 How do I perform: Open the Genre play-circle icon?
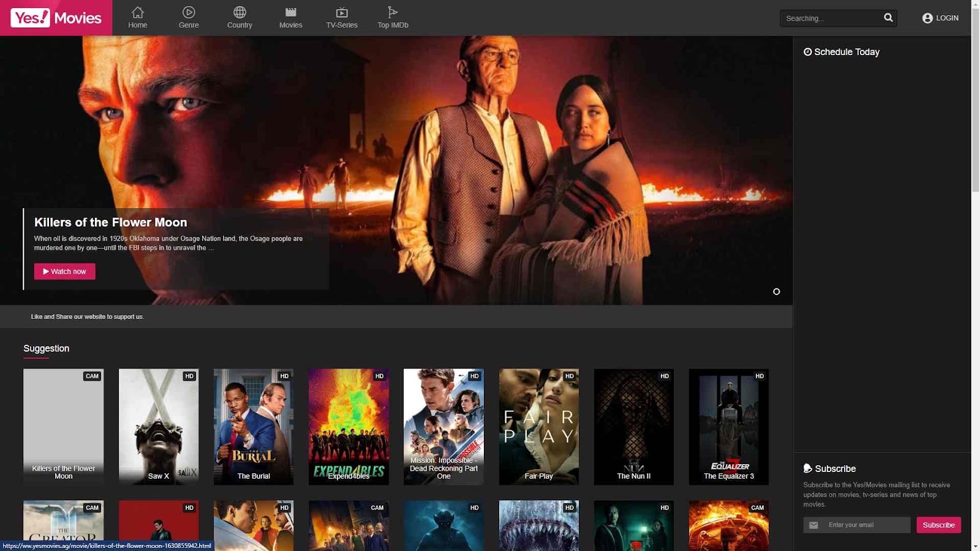tap(189, 12)
